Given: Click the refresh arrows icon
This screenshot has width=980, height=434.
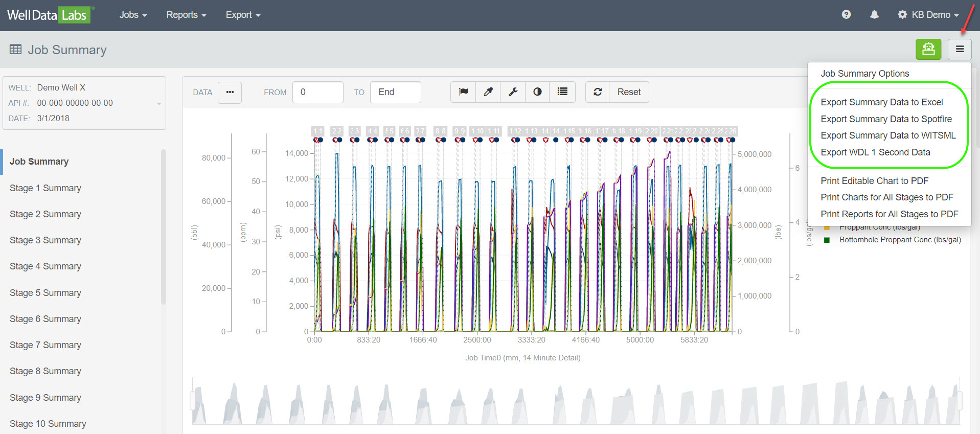Looking at the screenshot, I should pos(597,92).
